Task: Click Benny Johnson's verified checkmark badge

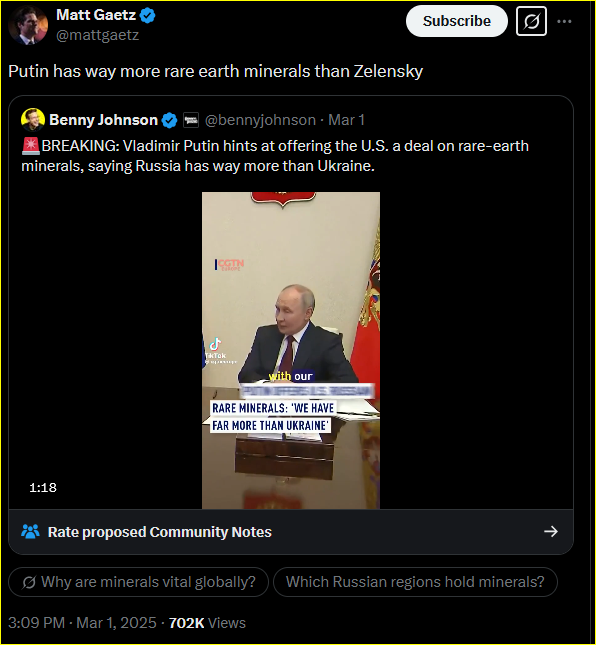Action: (x=169, y=121)
